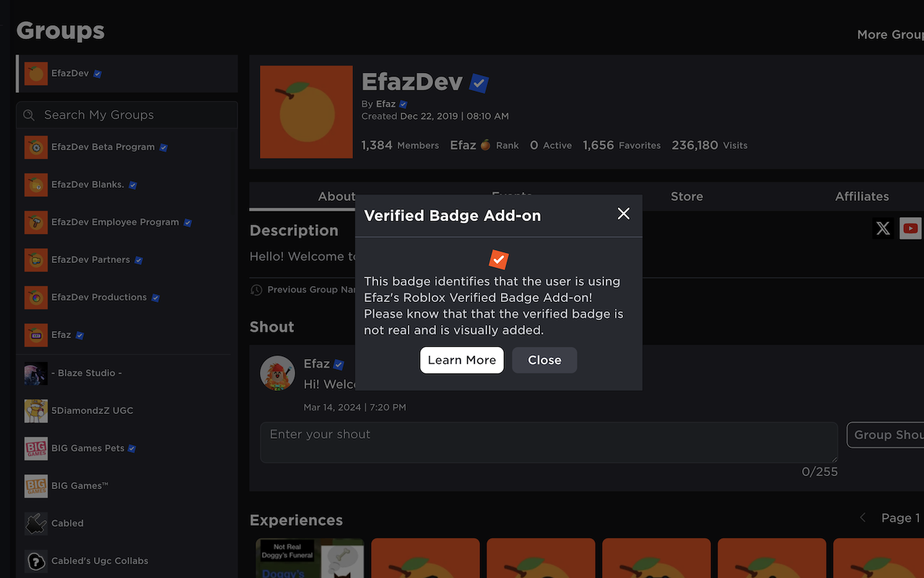Image resolution: width=924 pixels, height=578 pixels.
Task: Open Cabled's Ugc Collabs group
Action: (127, 561)
